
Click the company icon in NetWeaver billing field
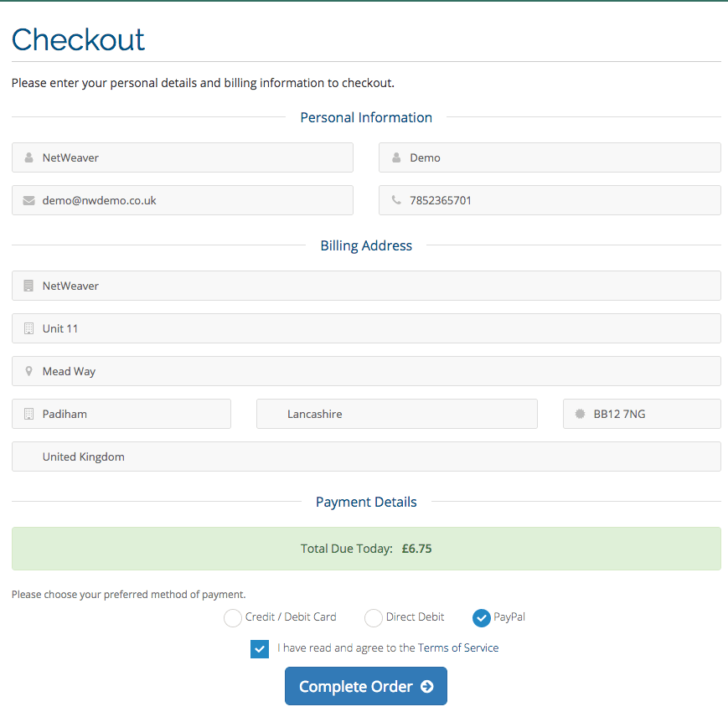tap(28, 286)
